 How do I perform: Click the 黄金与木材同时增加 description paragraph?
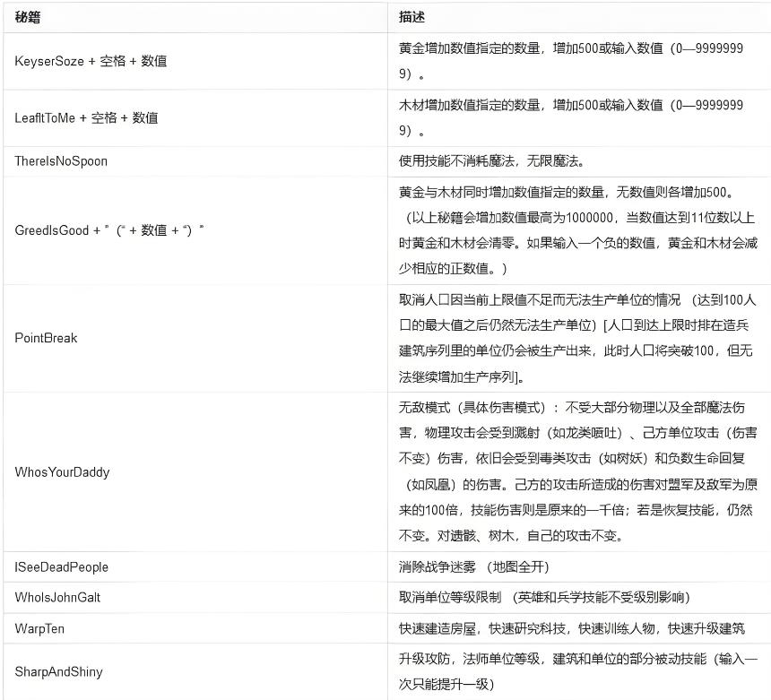pos(577,230)
